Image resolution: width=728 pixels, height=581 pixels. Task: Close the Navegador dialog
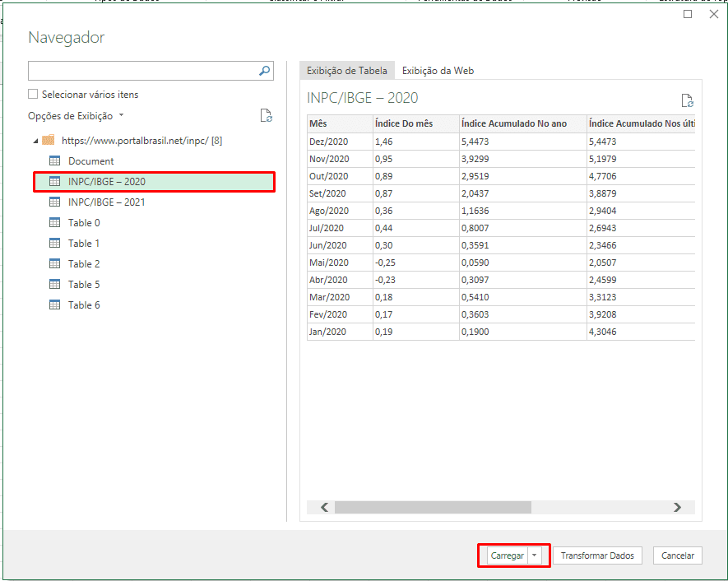[x=714, y=14]
